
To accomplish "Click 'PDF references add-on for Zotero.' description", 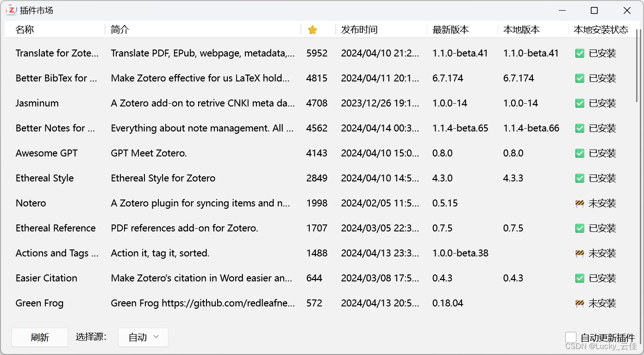I will [184, 228].
